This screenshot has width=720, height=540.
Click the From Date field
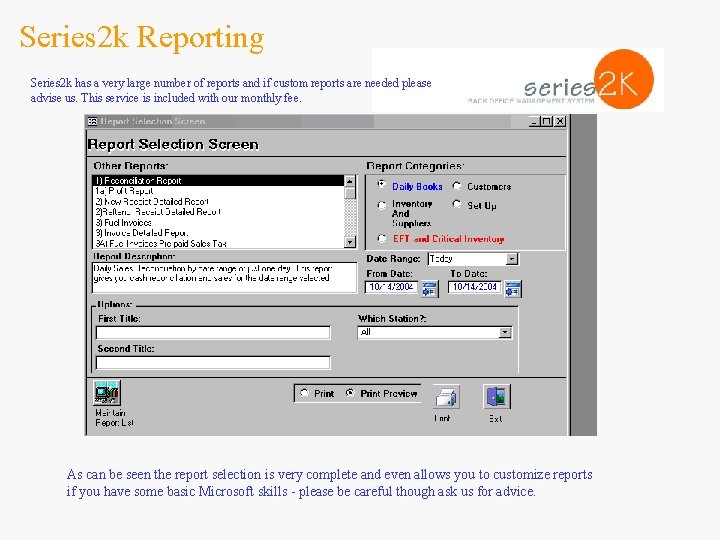coord(391,287)
